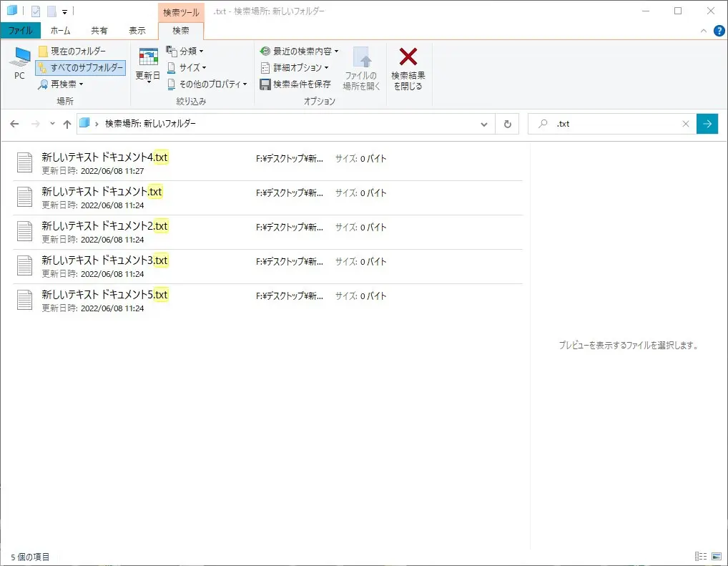Viewport: 728px width, 566px height.
Task: Navigate up to the parent folder
Action: pyautogui.click(x=68, y=123)
